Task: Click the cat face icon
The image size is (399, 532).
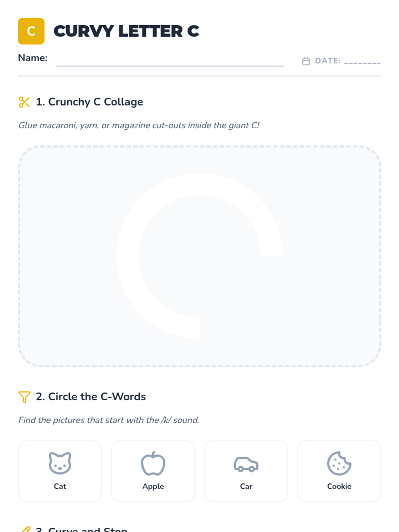Action: pos(60,463)
